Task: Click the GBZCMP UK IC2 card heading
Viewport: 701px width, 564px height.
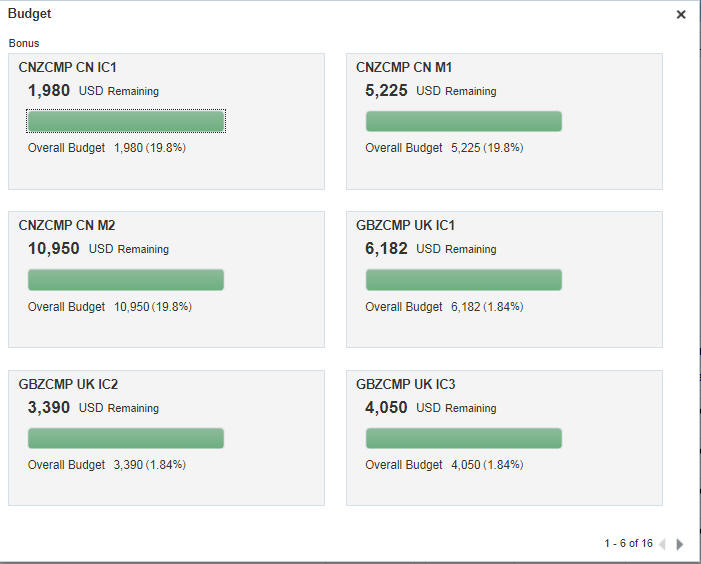Action: pos(68,384)
